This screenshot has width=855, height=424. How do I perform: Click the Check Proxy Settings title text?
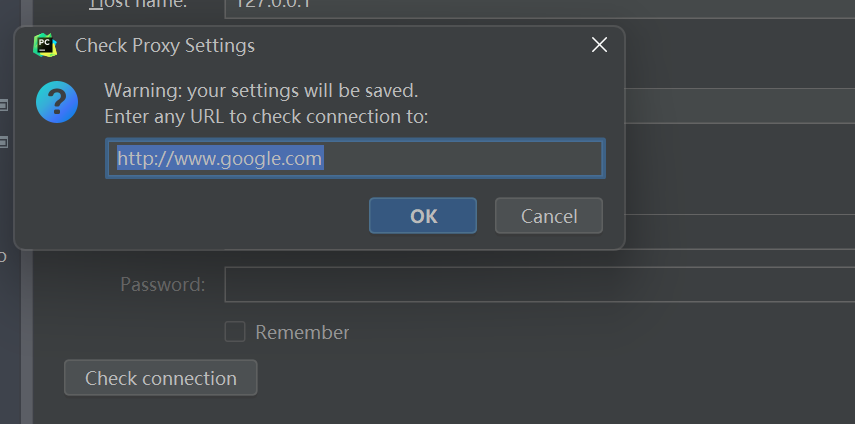pos(165,46)
